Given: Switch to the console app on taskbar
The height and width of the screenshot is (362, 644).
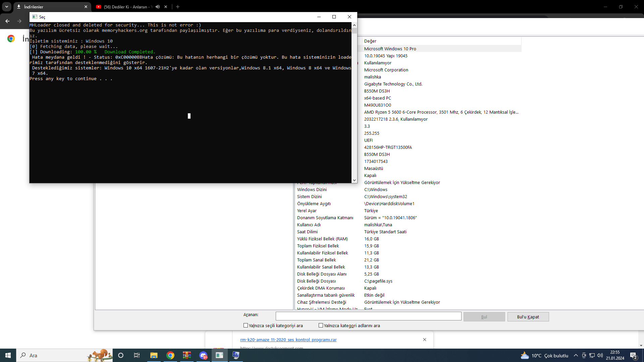Looking at the screenshot, I should point(219,355).
